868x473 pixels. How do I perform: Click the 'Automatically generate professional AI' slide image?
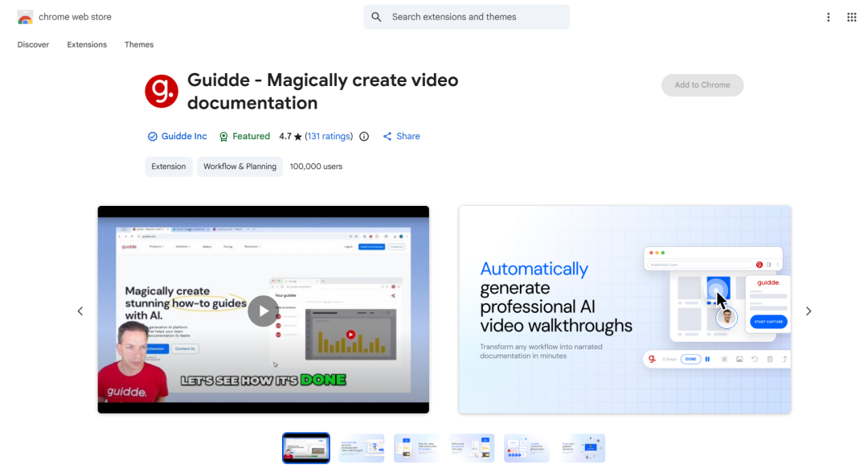pos(625,310)
